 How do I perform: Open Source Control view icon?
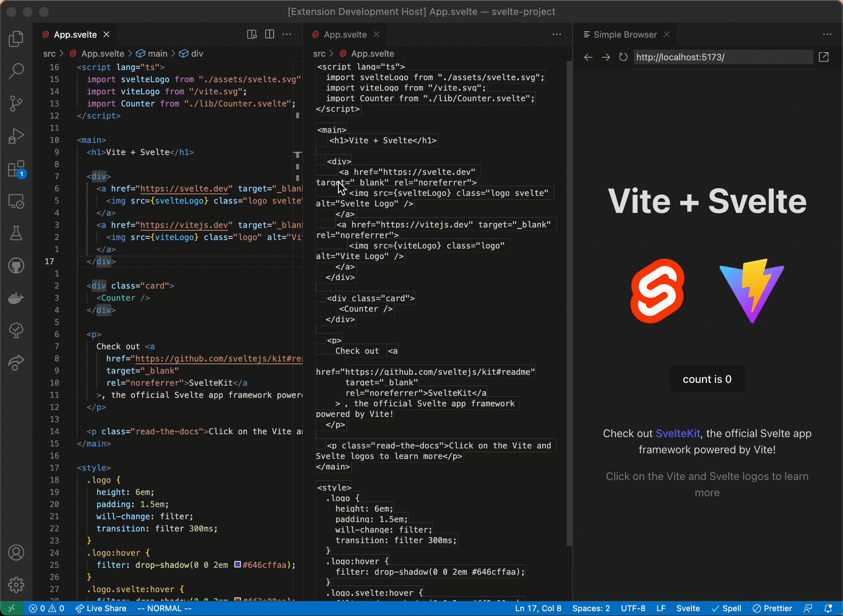point(16,103)
